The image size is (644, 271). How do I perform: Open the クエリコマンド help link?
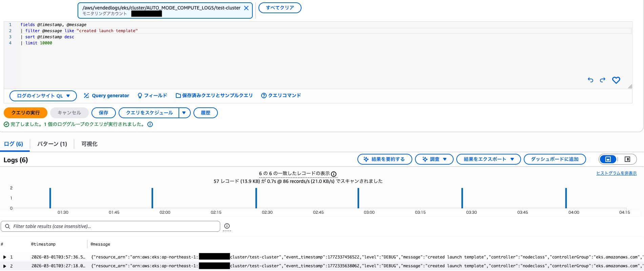tap(281, 96)
